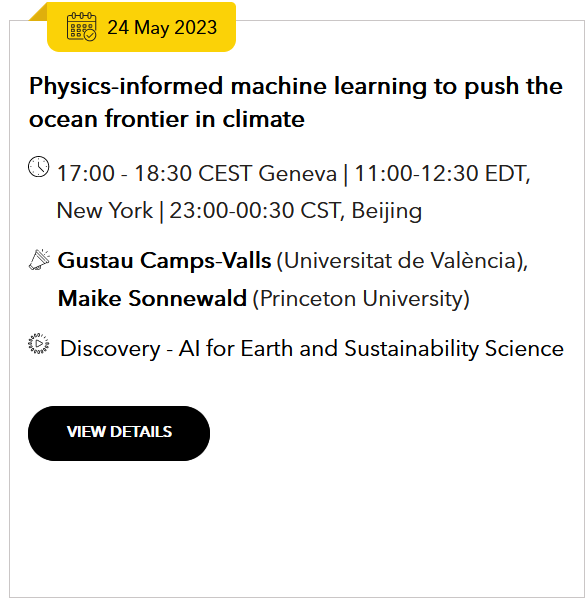587x603 pixels.
Task: Click the 'New York' text in time row
Action: pyautogui.click(x=105, y=211)
